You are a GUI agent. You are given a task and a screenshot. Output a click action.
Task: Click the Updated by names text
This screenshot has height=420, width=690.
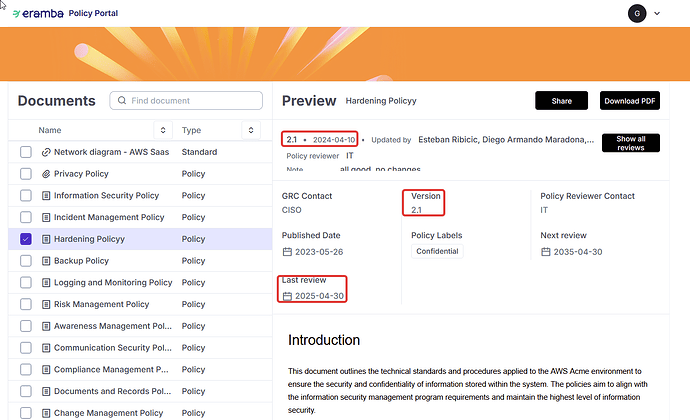(506, 140)
